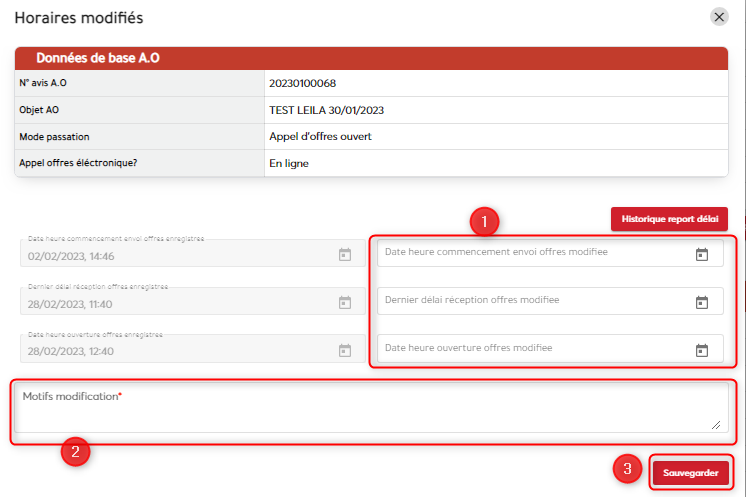Viewport: 746px width, 497px height.
Task: Open Historique report délai
Action: (x=669, y=219)
